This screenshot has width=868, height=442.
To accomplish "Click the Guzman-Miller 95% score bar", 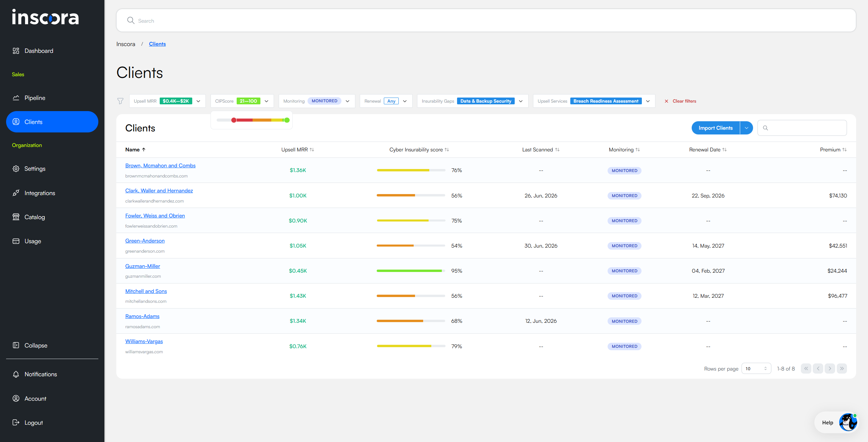I will pos(411,271).
